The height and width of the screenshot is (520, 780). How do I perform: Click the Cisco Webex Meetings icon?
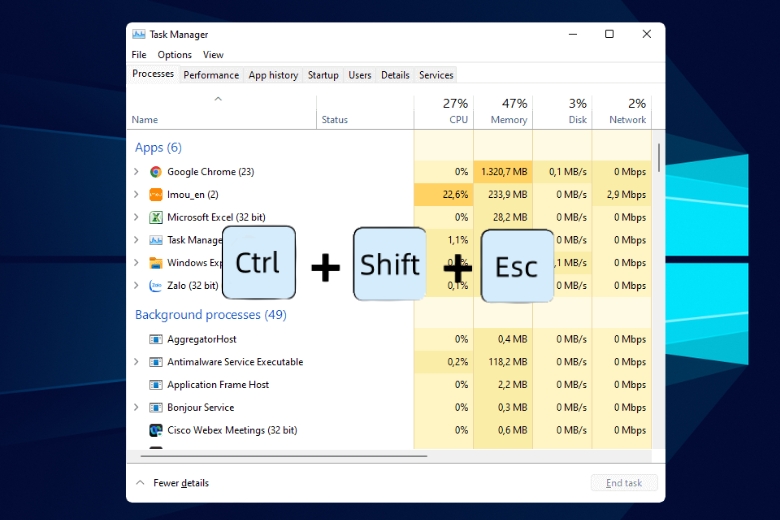tap(156, 430)
